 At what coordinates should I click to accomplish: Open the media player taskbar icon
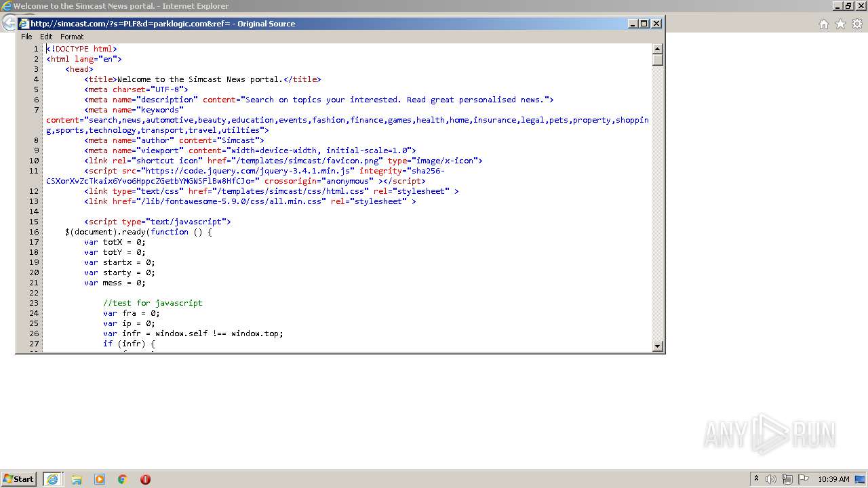click(100, 479)
